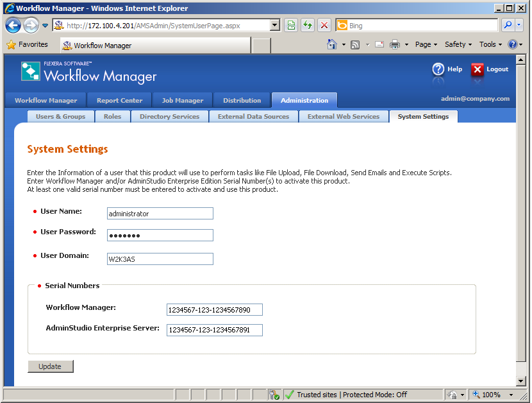This screenshot has height=403, width=532.
Task: Click the Trusted sites green checkmark icon
Action: pos(290,395)
